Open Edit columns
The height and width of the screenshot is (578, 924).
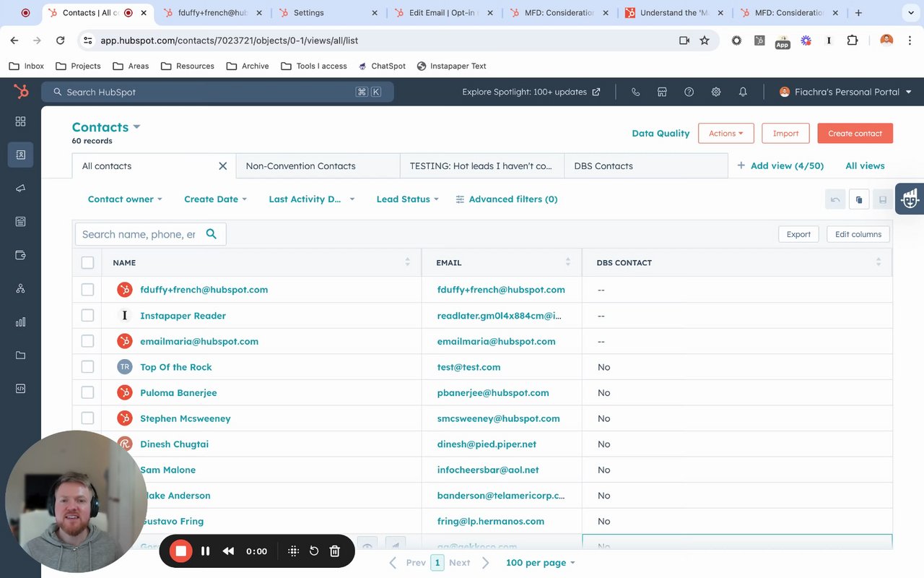(x=858, y=234)
